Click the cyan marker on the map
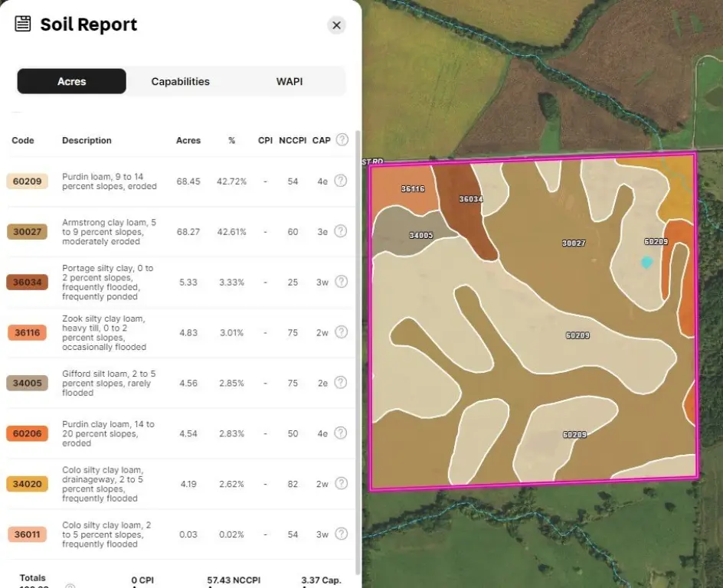The width and height of the screenshot is (723, 588). click(x=646, y=263)
